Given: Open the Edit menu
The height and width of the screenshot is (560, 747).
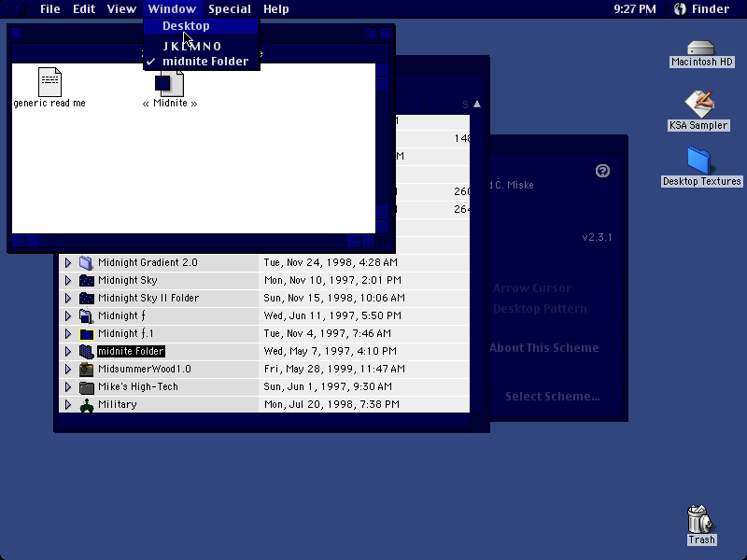Looking at the screenshot, I should pos(84,9).
